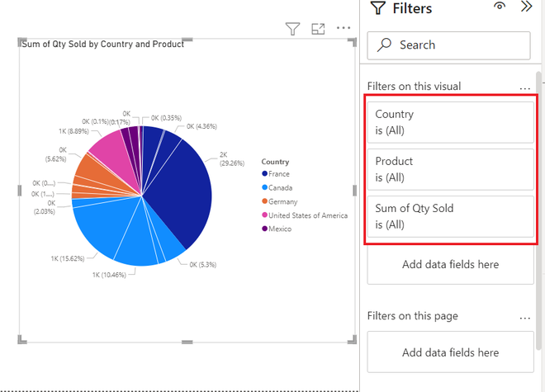Open the visual's More options ellipsis
The image size is (545, 392).
click(344, 29)
